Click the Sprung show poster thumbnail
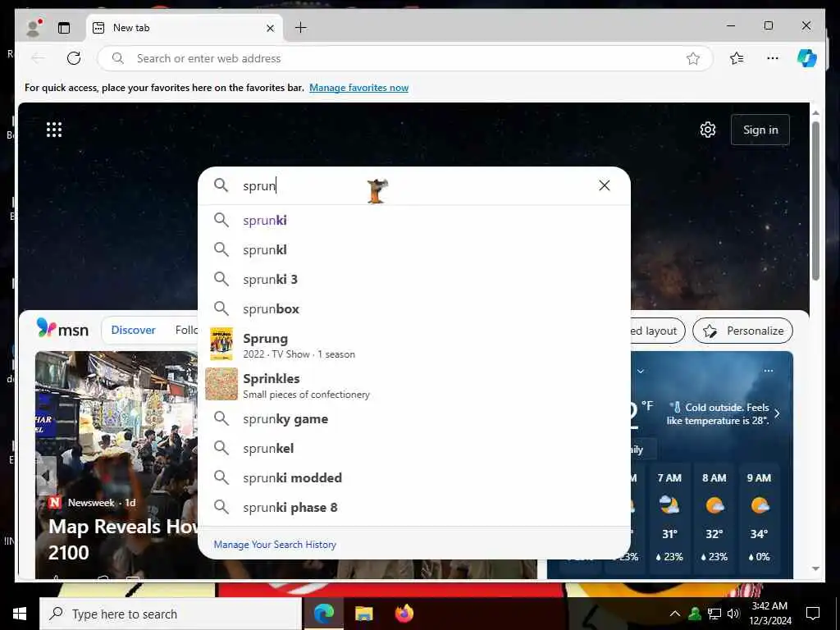The height and width of the screenshot is (630, 840). (x=221, y=344)
